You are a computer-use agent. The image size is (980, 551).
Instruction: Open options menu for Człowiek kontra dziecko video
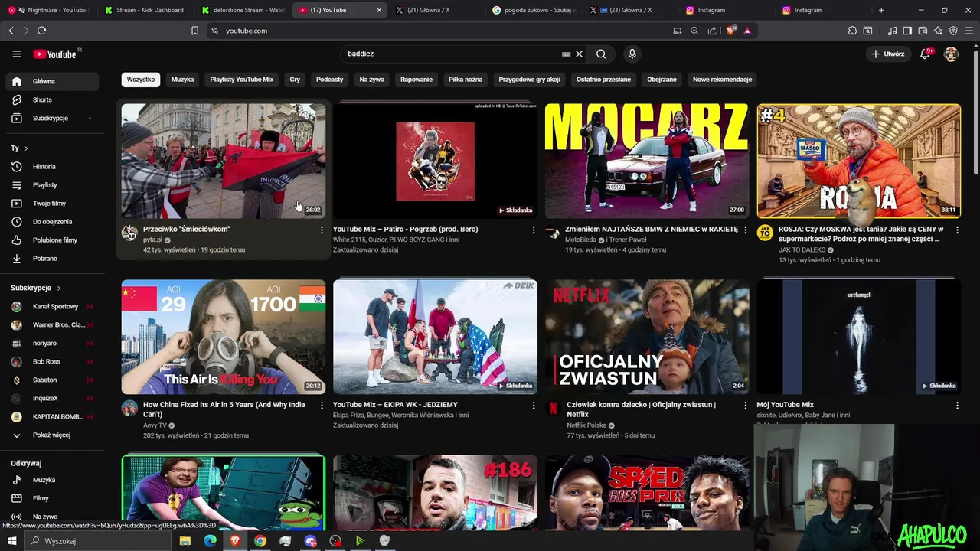pos(745,405)
